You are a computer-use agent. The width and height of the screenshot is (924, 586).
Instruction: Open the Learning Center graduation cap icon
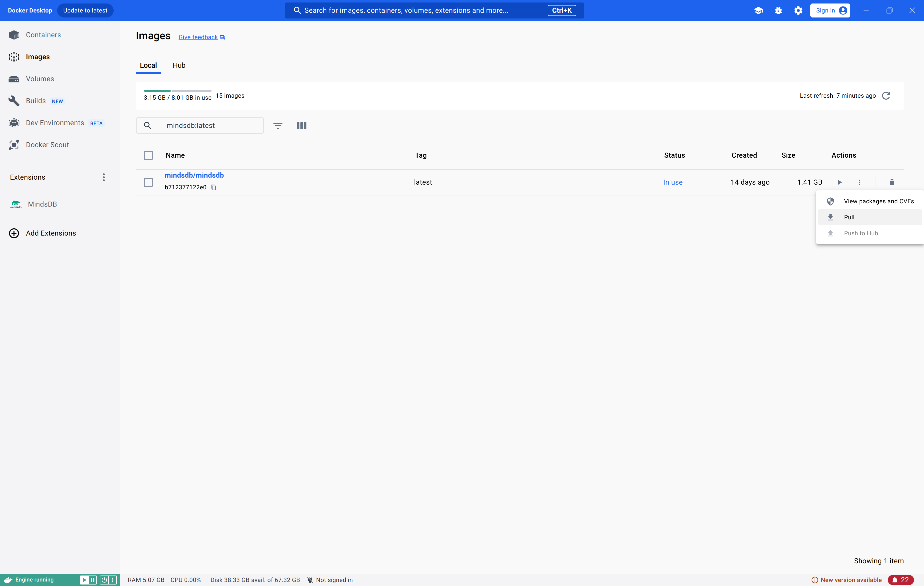(758, 10)
